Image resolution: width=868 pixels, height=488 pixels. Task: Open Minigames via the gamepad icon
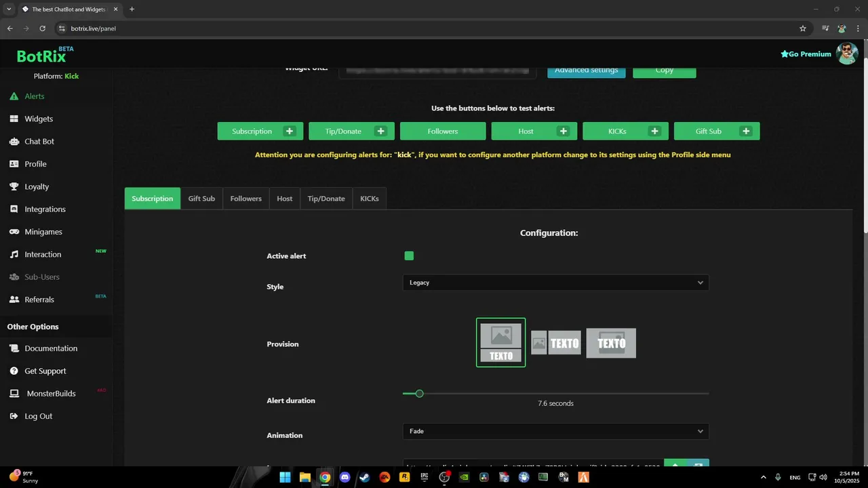pyautogui.click(x=14, y=232)
